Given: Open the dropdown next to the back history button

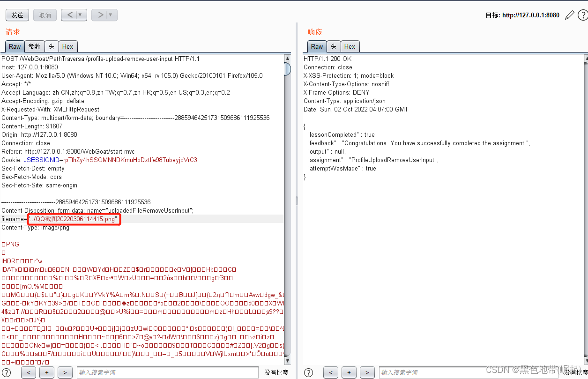Looking at the screenshot, I should click(79, 15).
